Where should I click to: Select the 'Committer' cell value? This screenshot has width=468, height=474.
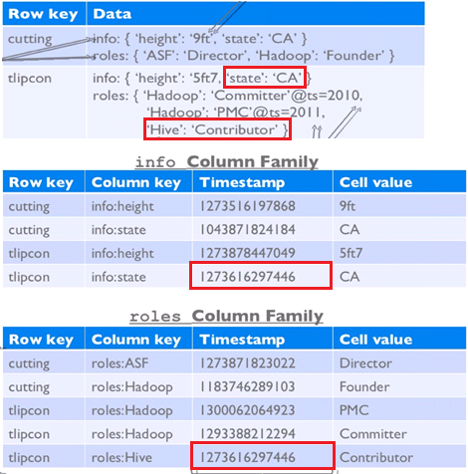373,434
